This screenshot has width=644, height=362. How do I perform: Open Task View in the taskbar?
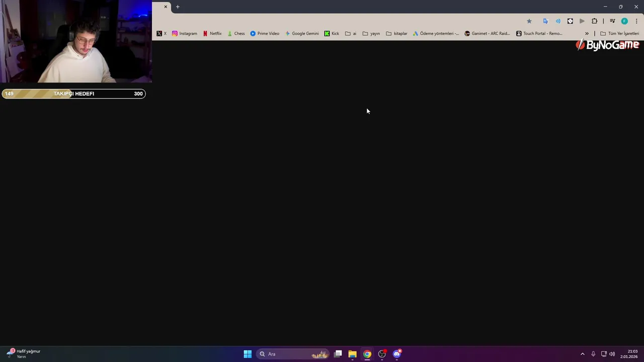coord(338,354)
